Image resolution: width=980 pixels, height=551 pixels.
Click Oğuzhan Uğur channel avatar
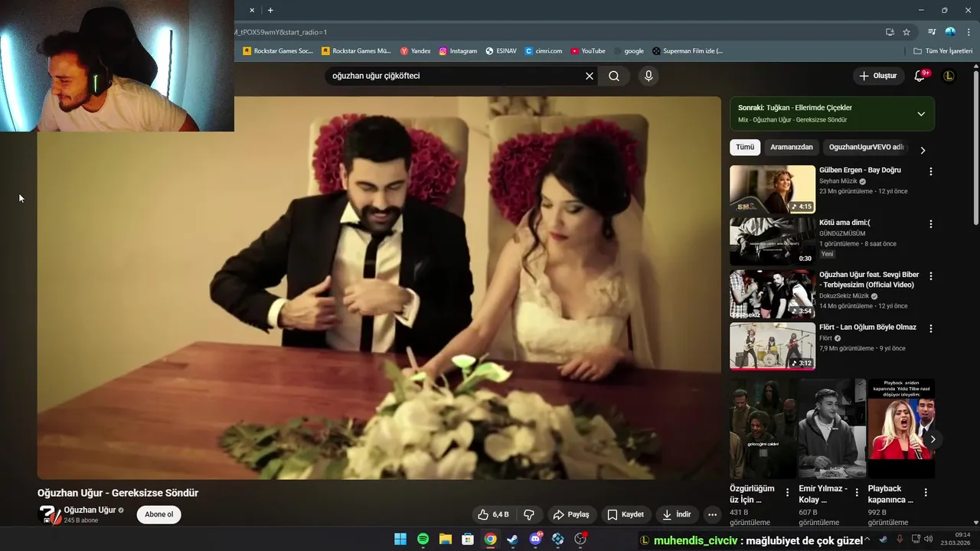pyautogui.click(x=49, y=514)
